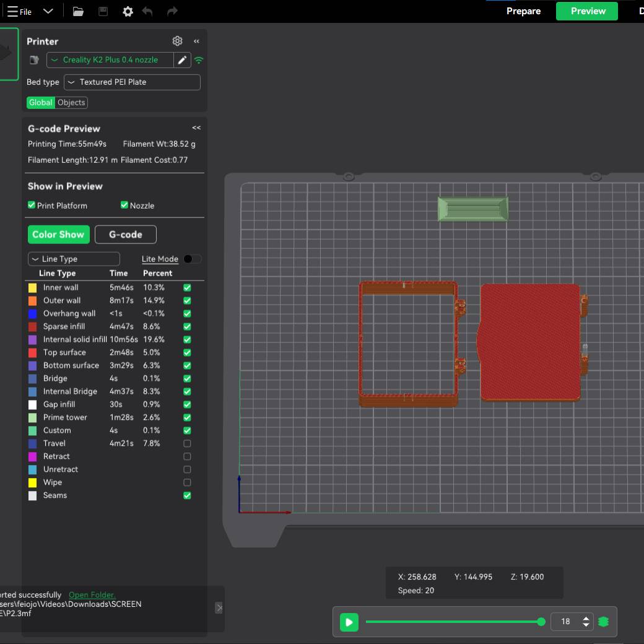Edit the printer profile with the pencil icon
This screenshot has height=644, width=644.
[x=183, y=60]
